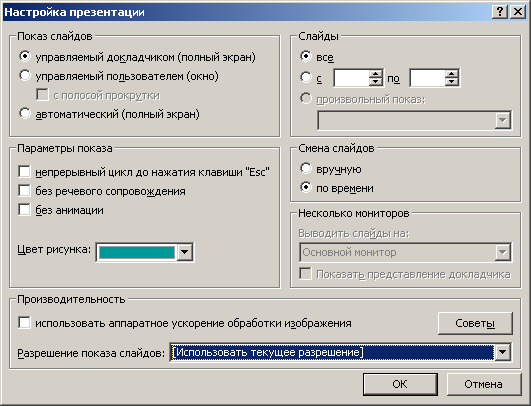Click the "с" starting slide number field
This screenshot has height=406, width=531.
(352, 78)
